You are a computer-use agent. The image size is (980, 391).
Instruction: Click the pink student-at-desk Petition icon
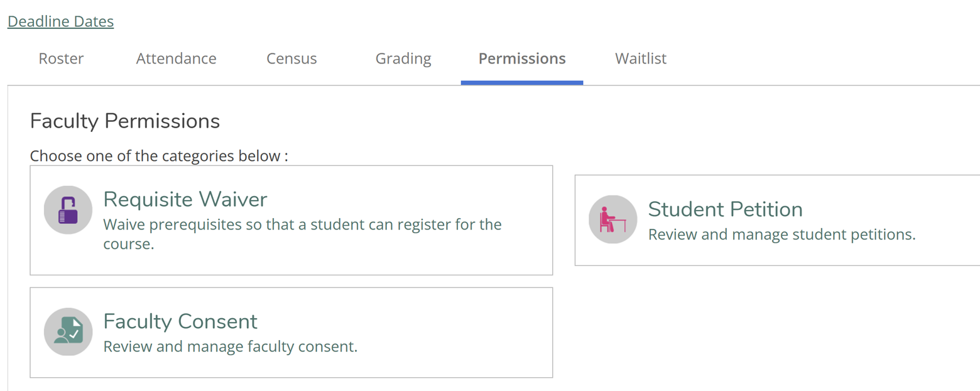[x=612, y=219]
